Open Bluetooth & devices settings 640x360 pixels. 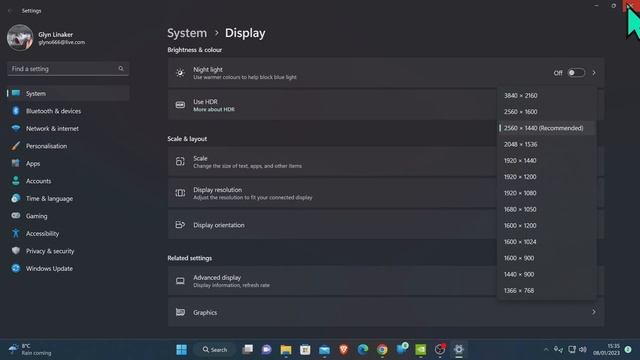coord(68,111)
